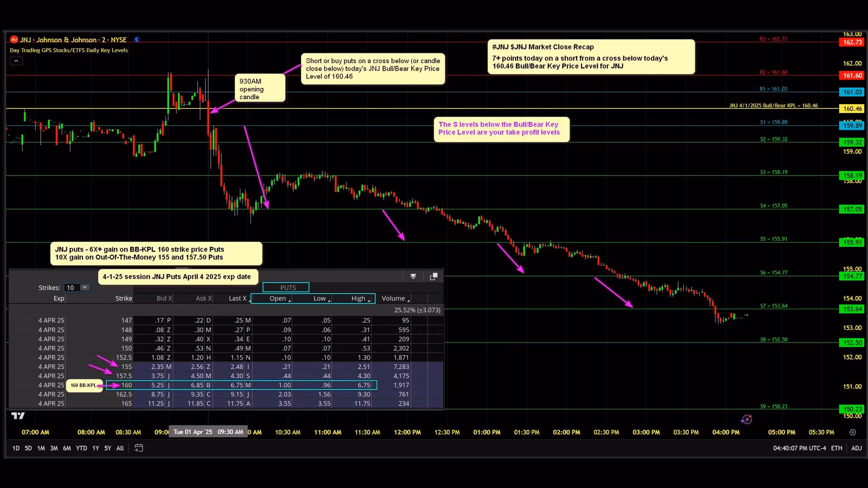Click the yellow 160.46 price label
Viewport: 868px width, 488px height.
852,109
